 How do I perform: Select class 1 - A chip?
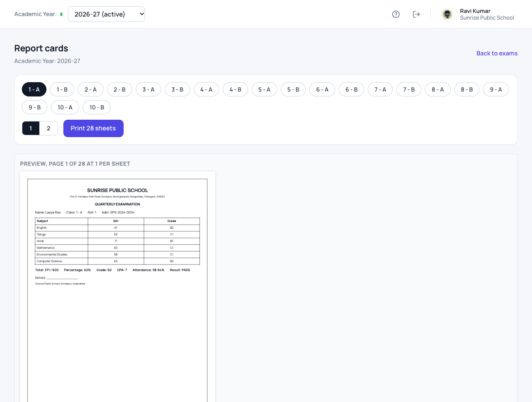(x=34, y=89)
